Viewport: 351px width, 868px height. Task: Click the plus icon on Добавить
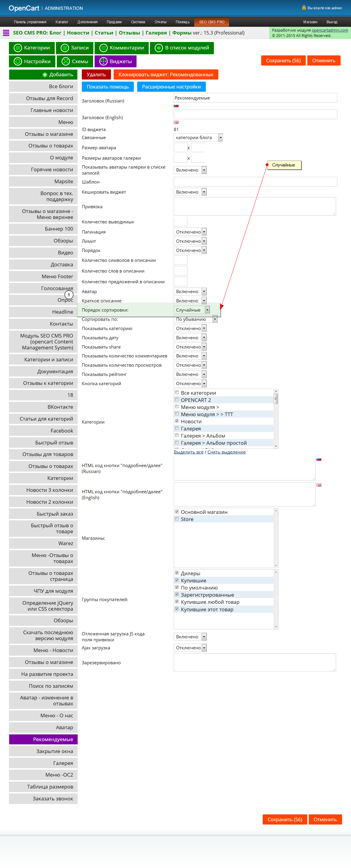click(45, 75)
